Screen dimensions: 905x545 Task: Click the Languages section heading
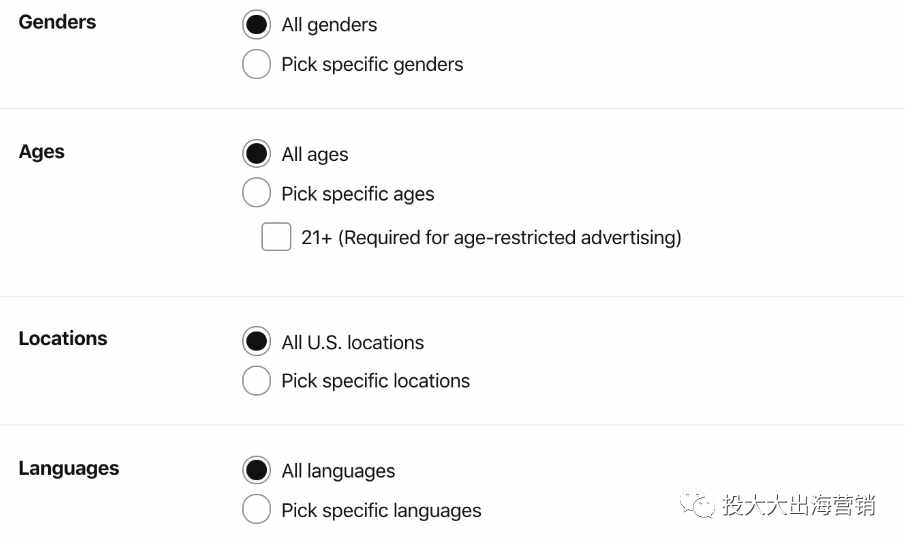69,468
